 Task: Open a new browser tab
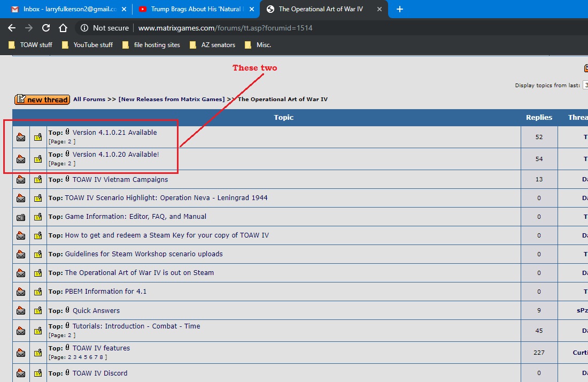point(400,9)
